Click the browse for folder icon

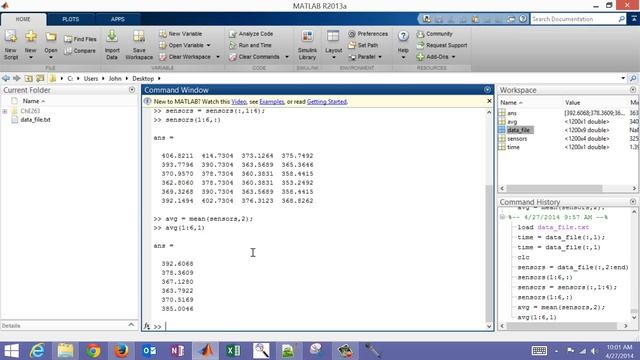pos(40,78)
